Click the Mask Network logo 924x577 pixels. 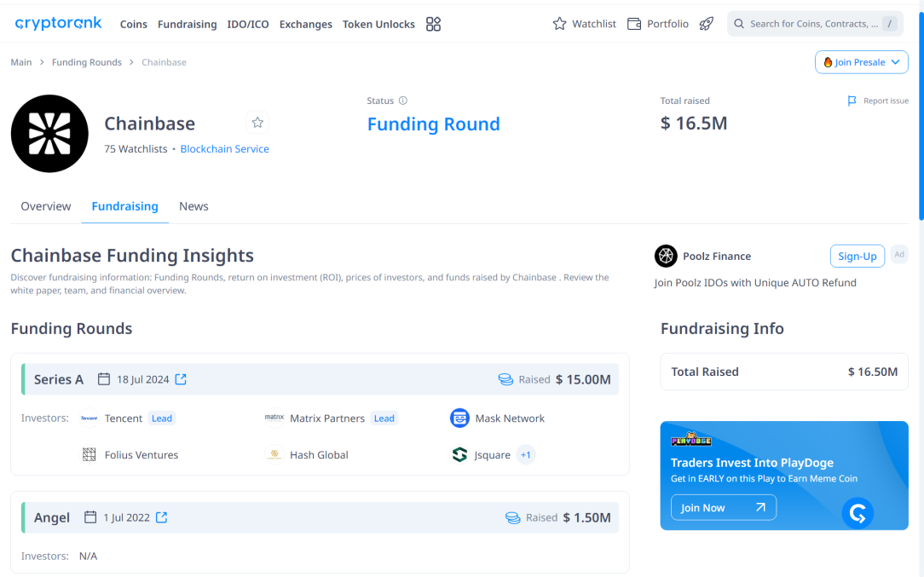tap(459, 418)
